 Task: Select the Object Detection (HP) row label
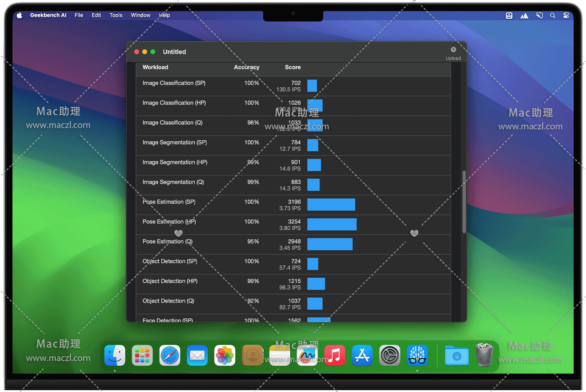[x=170, y=281]
